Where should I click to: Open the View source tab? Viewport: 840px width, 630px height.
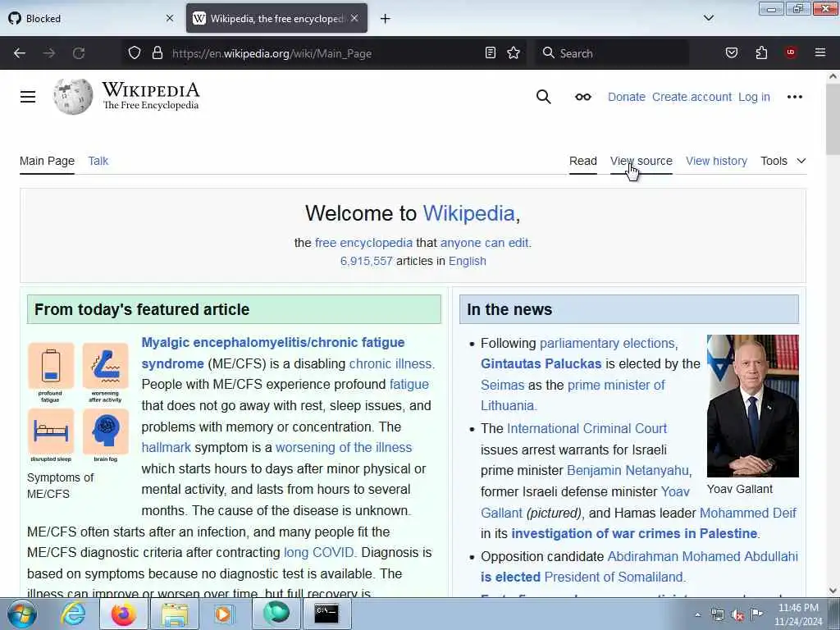tap(641, 161)
